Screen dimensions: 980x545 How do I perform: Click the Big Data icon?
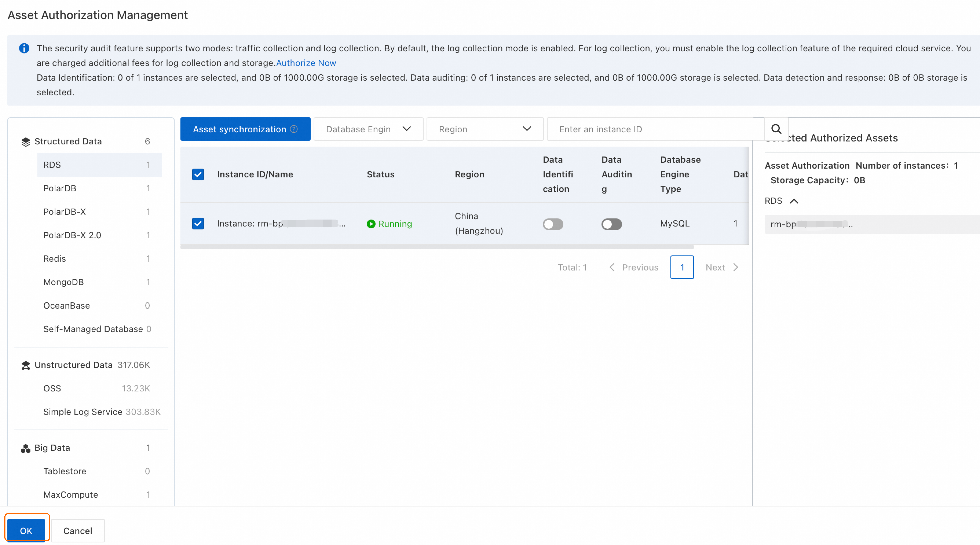(x=25, y=448)
